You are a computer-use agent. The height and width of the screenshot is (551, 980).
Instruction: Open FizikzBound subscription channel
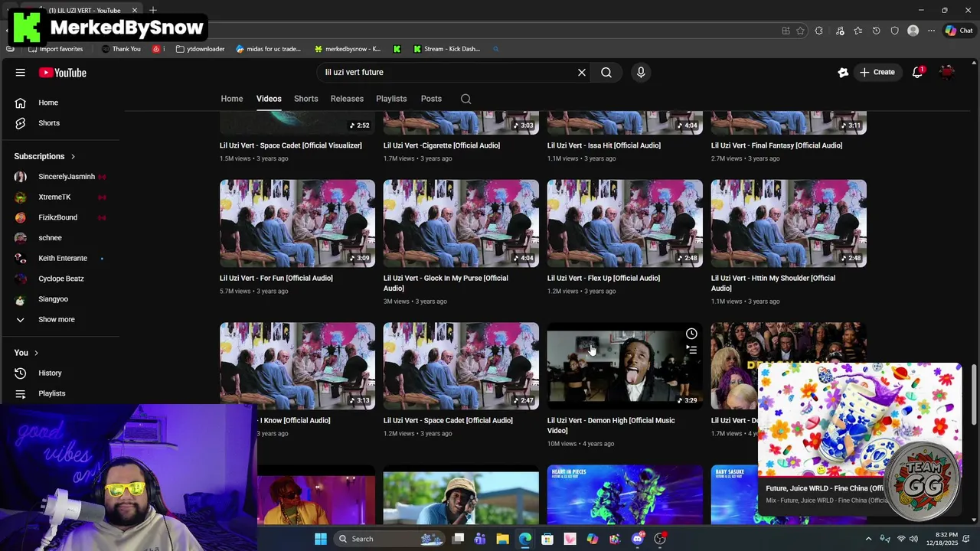(60, 217)
